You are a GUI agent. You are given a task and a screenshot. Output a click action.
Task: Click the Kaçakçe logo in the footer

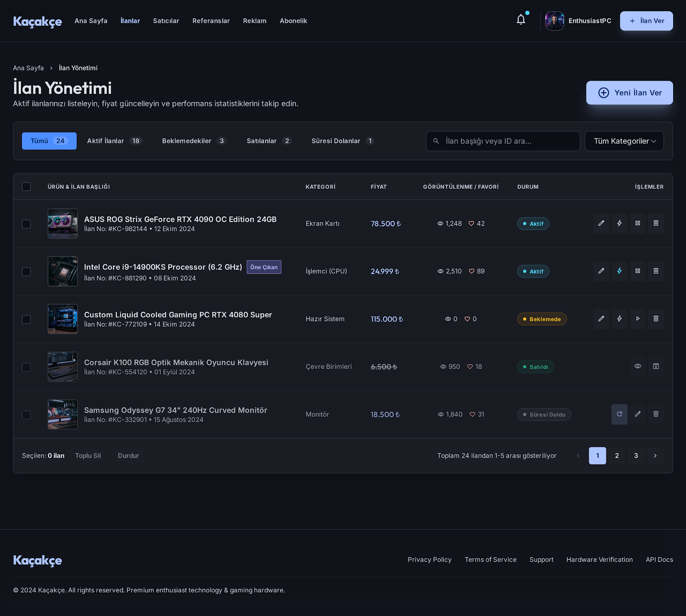[x=37, y=560]
